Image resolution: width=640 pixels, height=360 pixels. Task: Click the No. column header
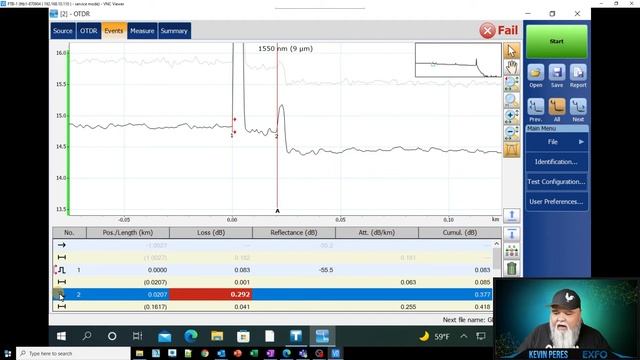pyautogui.click(x=69, y=233)
